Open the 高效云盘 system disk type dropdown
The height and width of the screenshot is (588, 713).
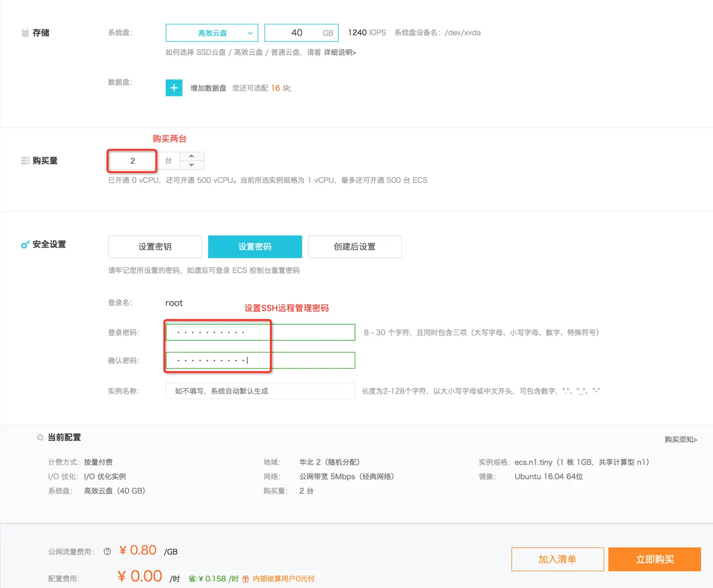tap(212, 33)
